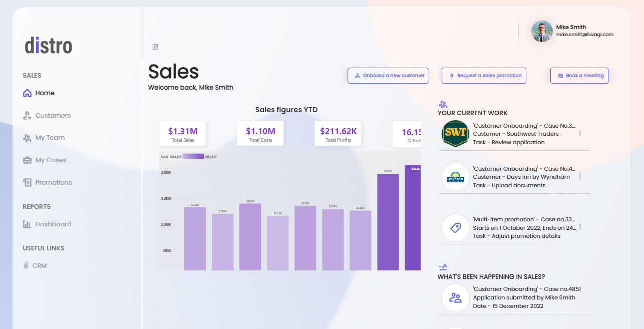Click the Multi-item promotion tag icon

pos(455,228)
